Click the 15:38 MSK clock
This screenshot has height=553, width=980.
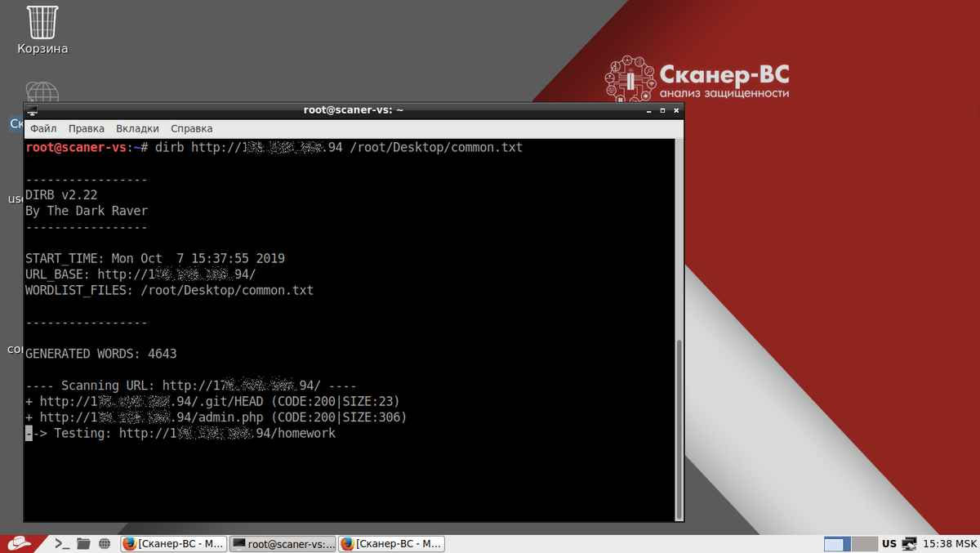click(x=950, y=544)
